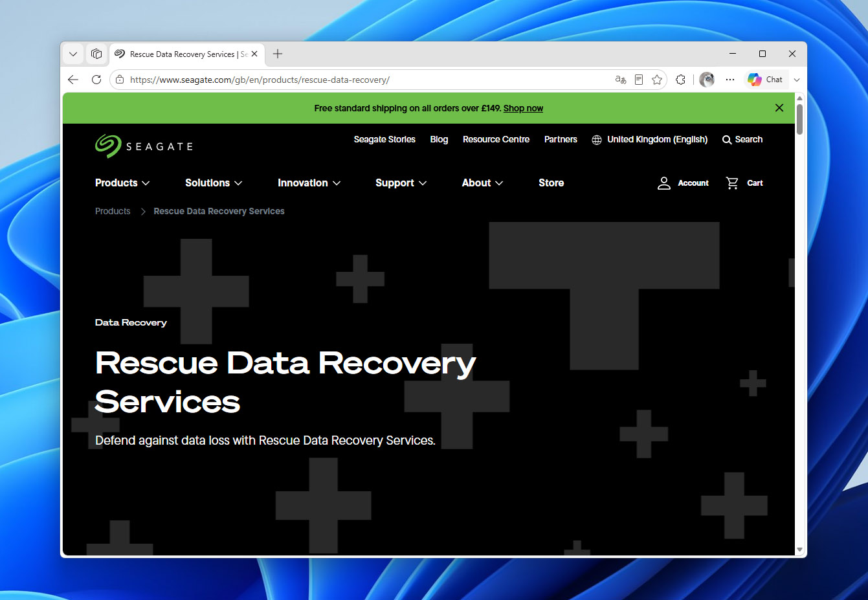The image size is (868, 600).
Task: Open Settings and more ellipsis menu
Action: (x=730, y=80)
